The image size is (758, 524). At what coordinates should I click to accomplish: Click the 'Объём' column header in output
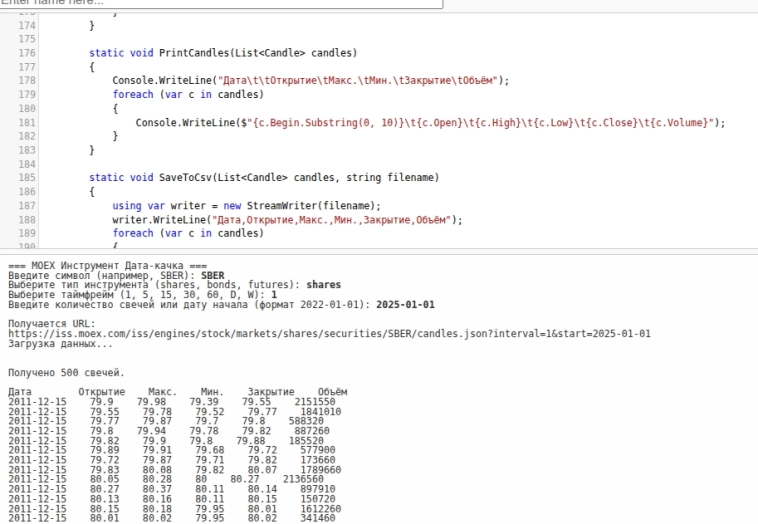[x=332, y=392]
